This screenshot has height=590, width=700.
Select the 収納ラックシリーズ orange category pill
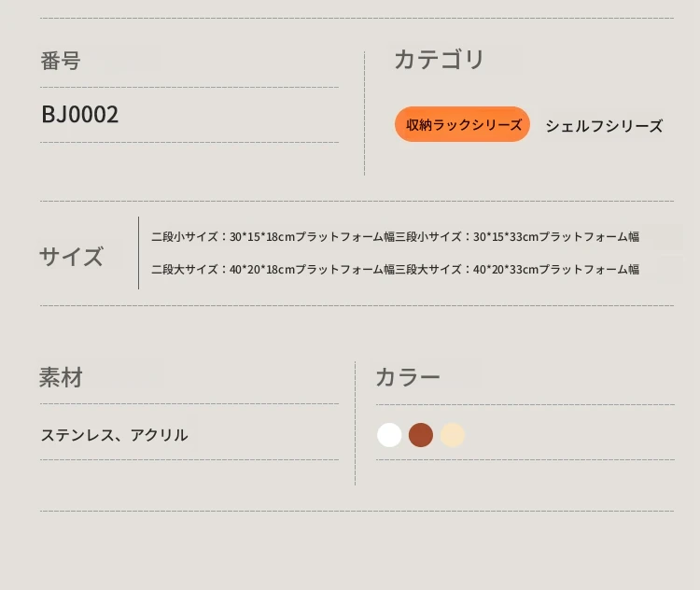462,124
